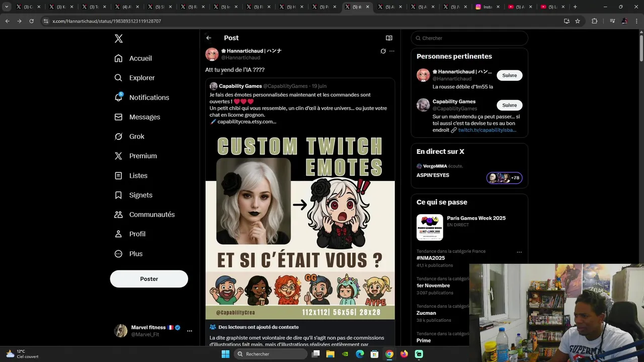Open Windows Start menu
The height and width of the screenshot is (362, 644).
click(225, 354)
